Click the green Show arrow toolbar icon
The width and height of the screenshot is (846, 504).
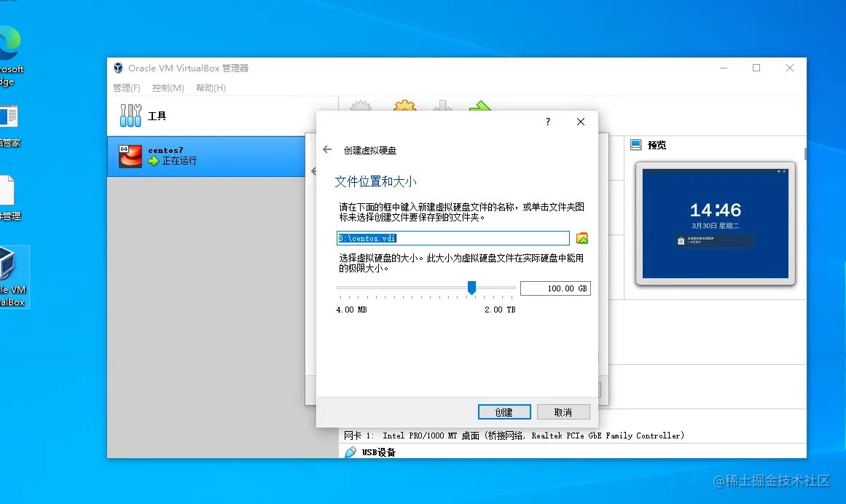pos(479,106)
